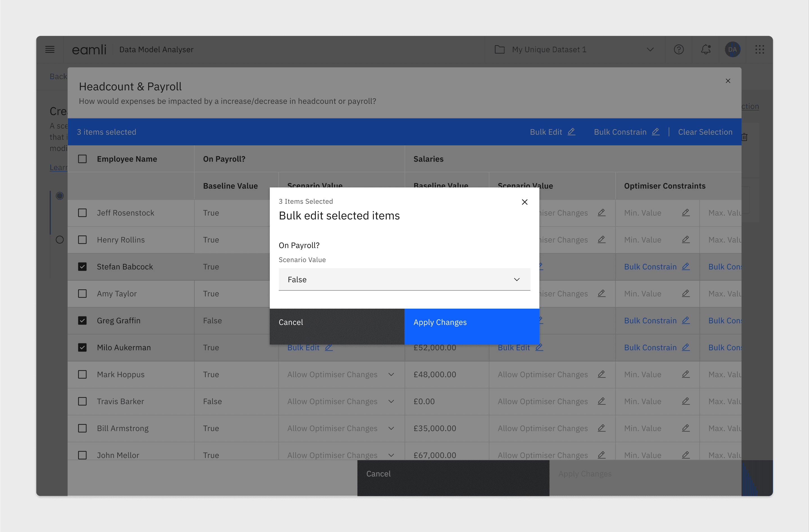Viewport: 809px width, 532px height.
Task: Edit Min. Value pencil for Jeff Rosenstock
Action: pyautogui.click(x=686, y=213)
